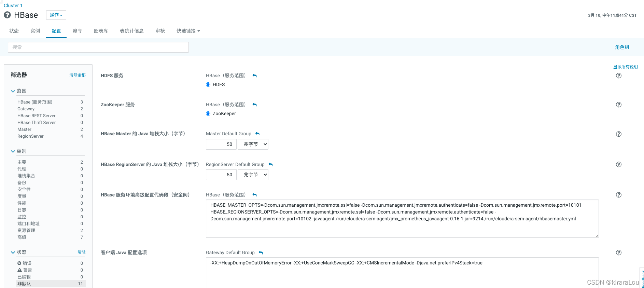Filter category by 安全性
Screen dimensions: 644x288
50,190
